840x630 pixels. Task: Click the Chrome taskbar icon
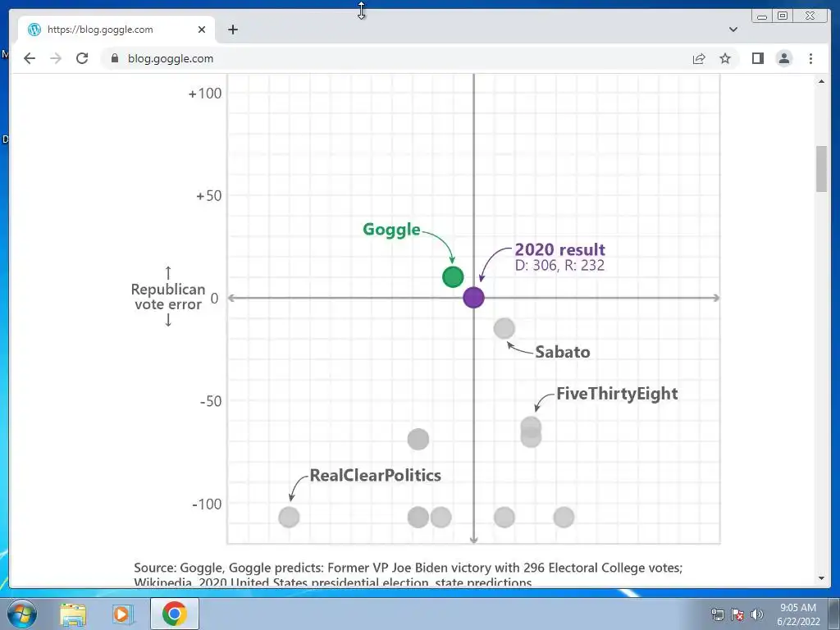pyautogui.click(x=175, y=614)
